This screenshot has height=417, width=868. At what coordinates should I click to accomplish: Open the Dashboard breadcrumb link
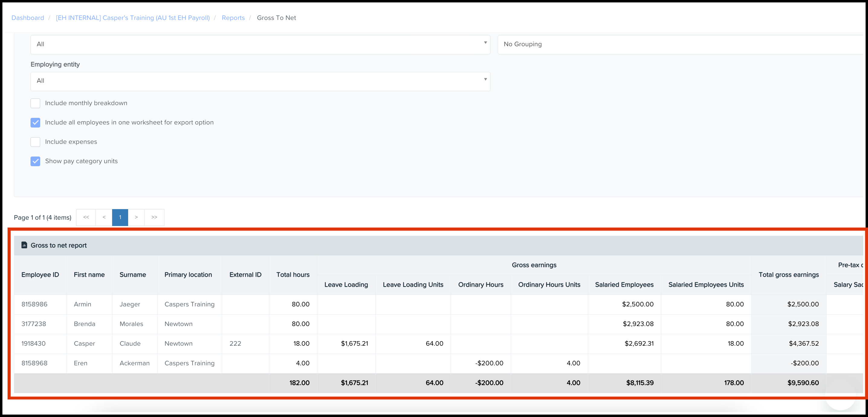28,18
